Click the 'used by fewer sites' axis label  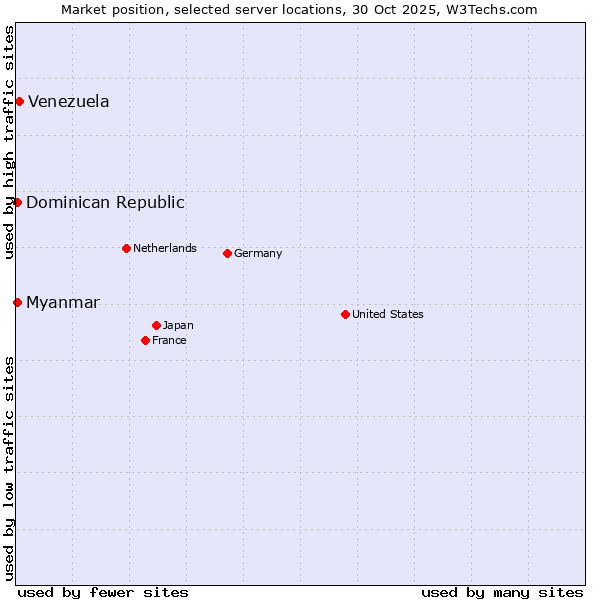pos(103,592)
